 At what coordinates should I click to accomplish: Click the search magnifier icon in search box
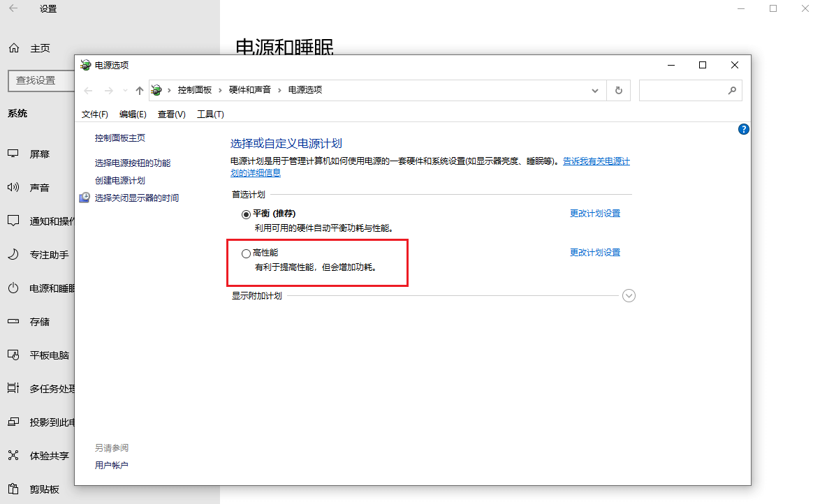(x=732, y=90)
